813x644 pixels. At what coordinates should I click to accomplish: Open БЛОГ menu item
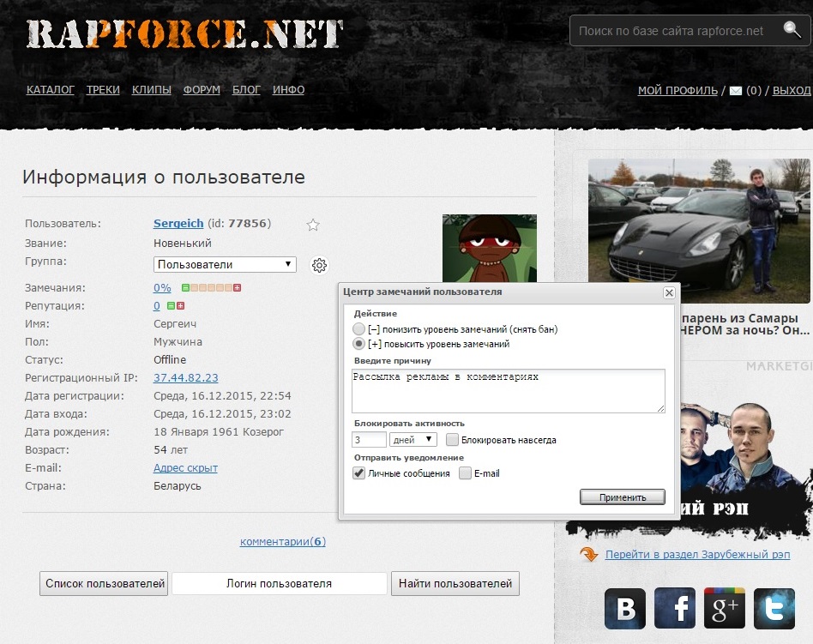click(x=246, y=90)
